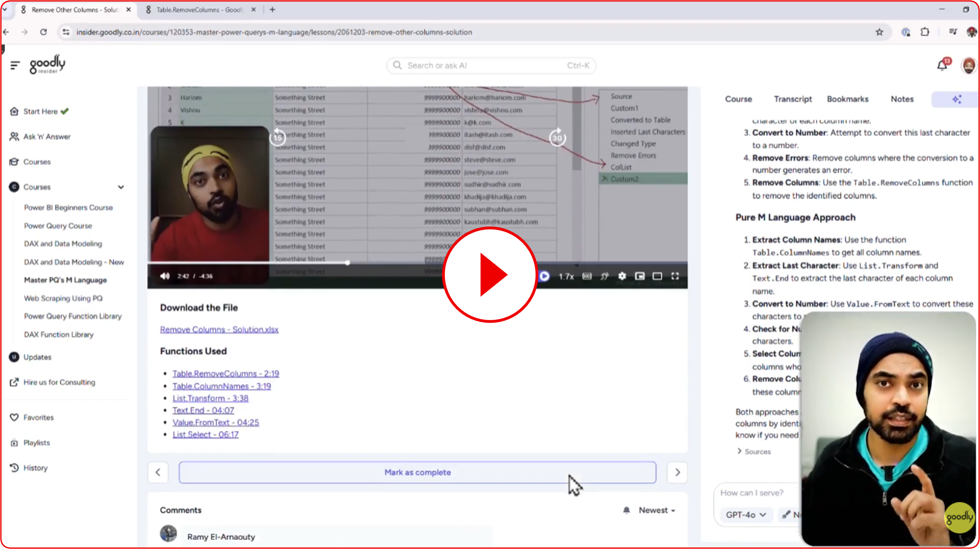This screenshot has height=549, width=980.
Task: Enter fullscreen in the video player
Action: [x=675, y=276]
